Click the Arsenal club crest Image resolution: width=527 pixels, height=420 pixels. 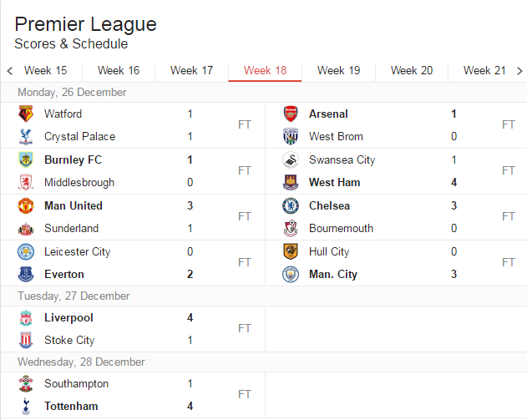pyautogui.click(x=291, y=114)
